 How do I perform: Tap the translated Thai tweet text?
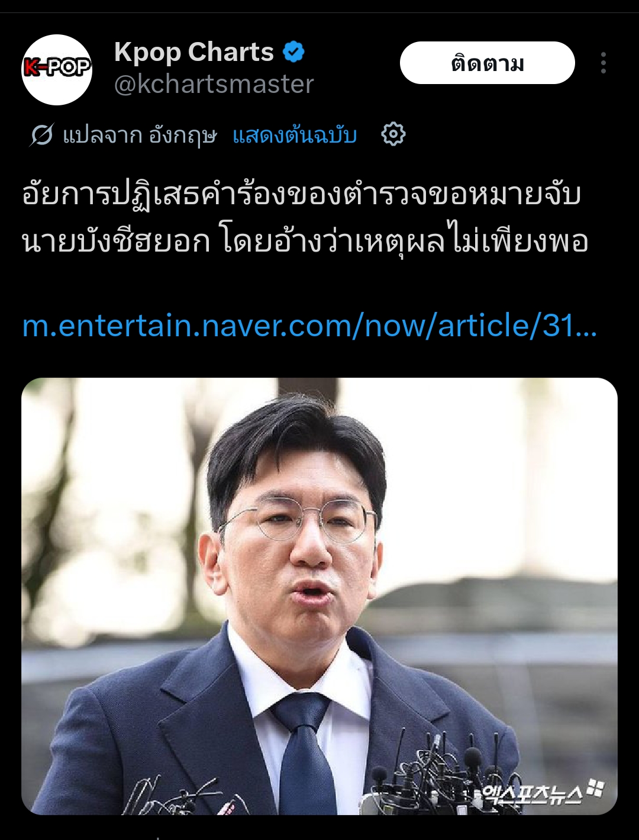click(x=305, y=218)
